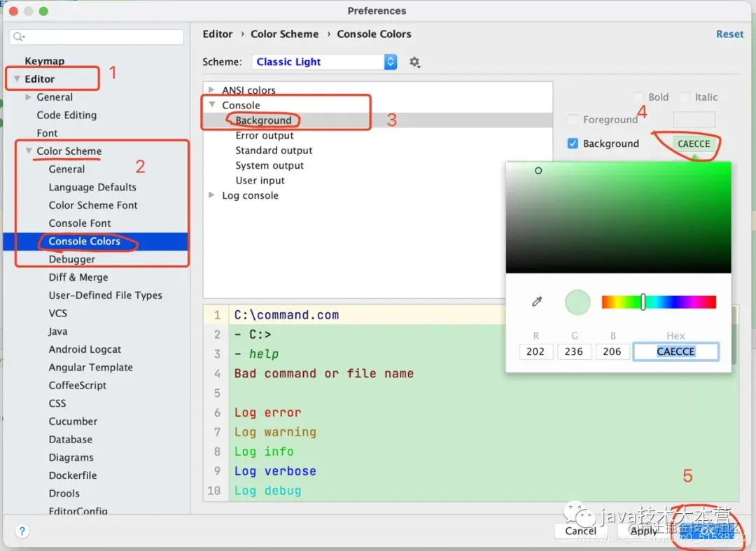Select Diagrams color settings
This screenshot has height=551, width=756.
pyautogui.click(x=71, y=457)
